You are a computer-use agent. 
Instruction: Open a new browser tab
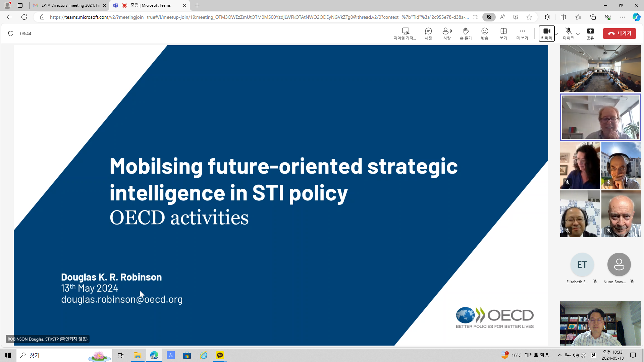pos(197,5)
